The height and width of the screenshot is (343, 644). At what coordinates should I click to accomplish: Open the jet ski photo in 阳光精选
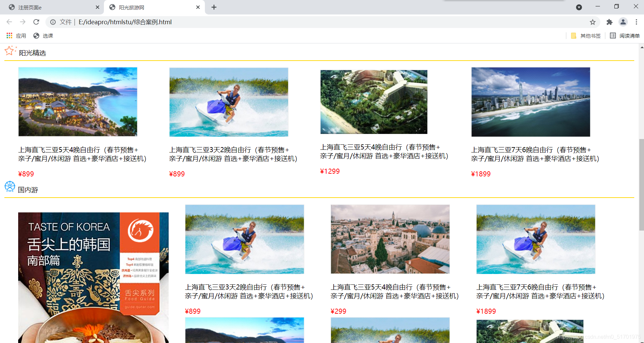point(229,102)
